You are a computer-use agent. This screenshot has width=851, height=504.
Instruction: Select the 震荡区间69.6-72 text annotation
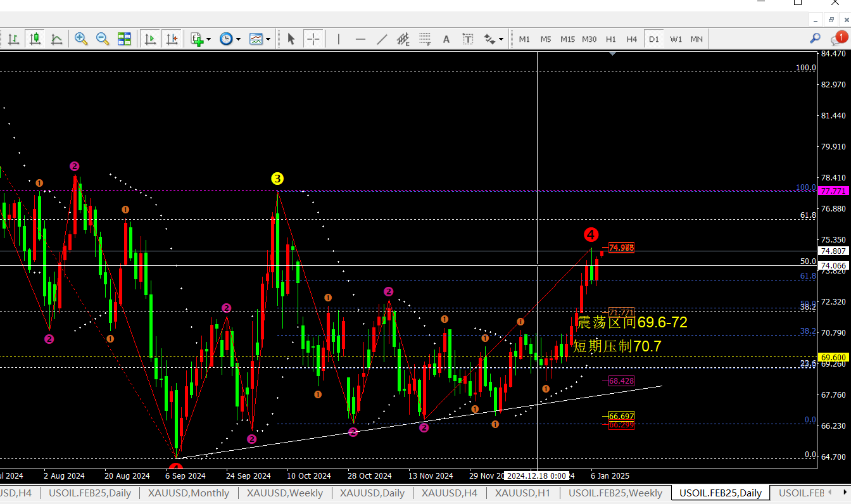631,322
